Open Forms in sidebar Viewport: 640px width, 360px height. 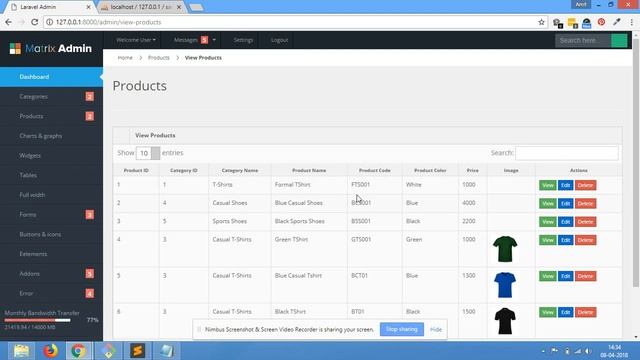point(51,214)
